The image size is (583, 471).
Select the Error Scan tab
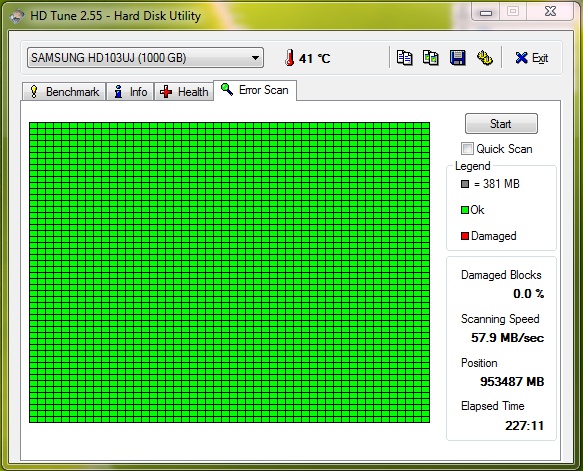255,90
